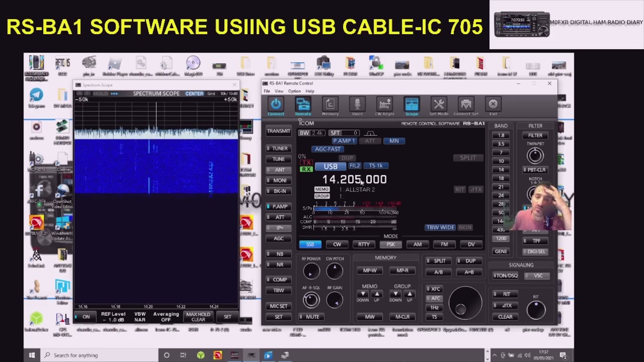The width and height of the screenshot is (644, 362).
Task: Open Set Mode wrench icon
Action: tap(439, 104)
